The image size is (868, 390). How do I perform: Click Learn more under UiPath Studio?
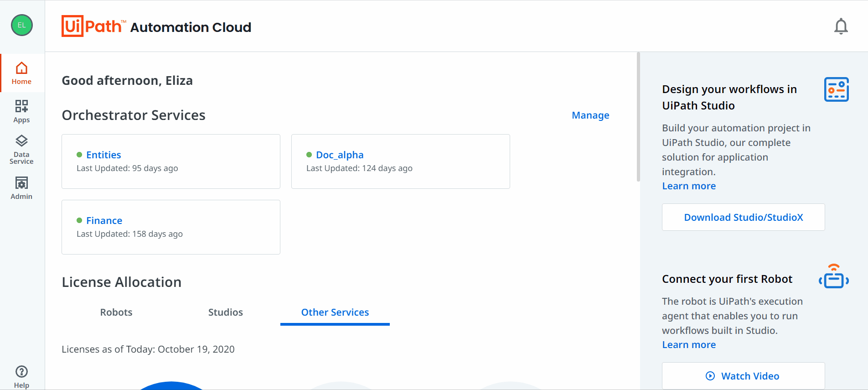(689, 186)
